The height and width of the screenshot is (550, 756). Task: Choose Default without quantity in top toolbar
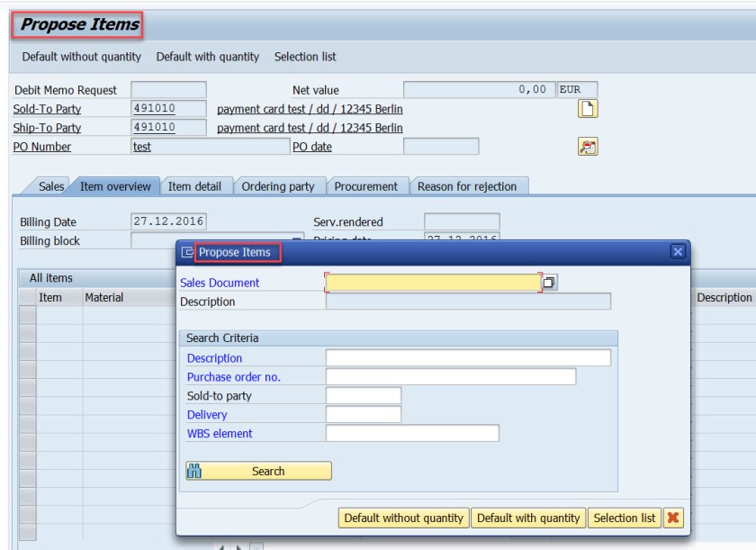coord(82,57)
